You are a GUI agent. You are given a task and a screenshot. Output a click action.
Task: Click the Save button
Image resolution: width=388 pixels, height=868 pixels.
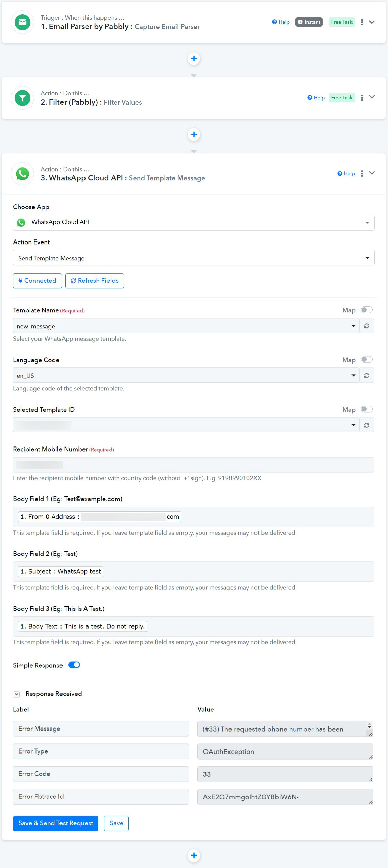click(116, 823)
